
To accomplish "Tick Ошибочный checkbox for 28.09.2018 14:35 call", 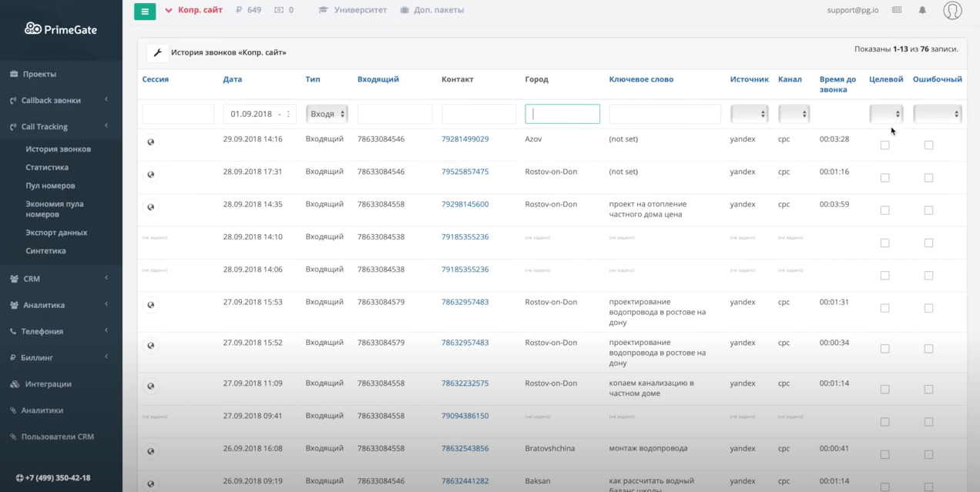I will 928,210.
